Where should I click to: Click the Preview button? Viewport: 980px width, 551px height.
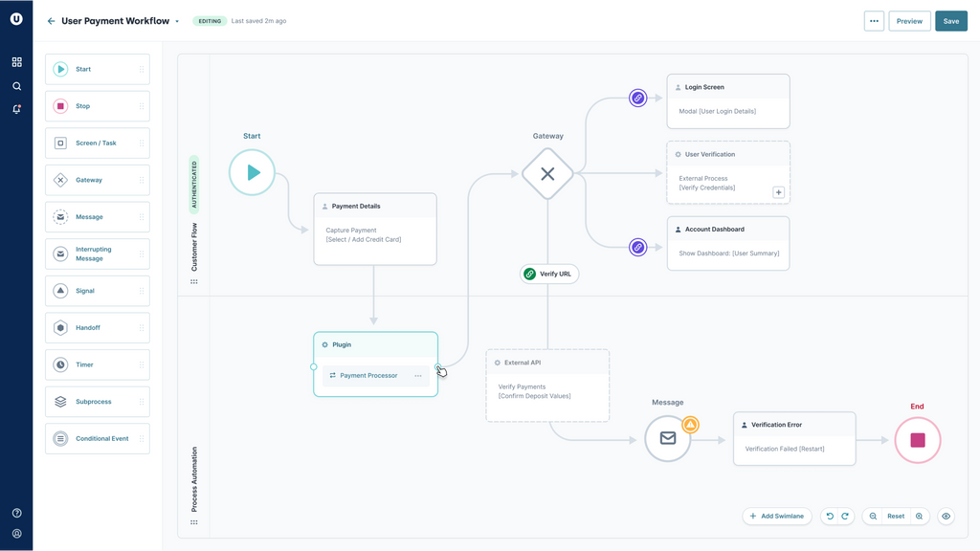click(909, 21)
